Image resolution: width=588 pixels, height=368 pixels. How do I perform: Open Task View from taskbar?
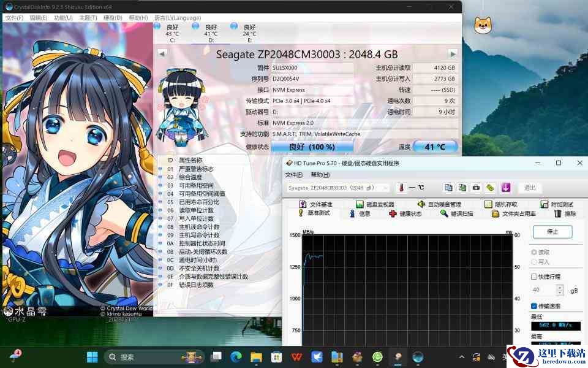216,357
